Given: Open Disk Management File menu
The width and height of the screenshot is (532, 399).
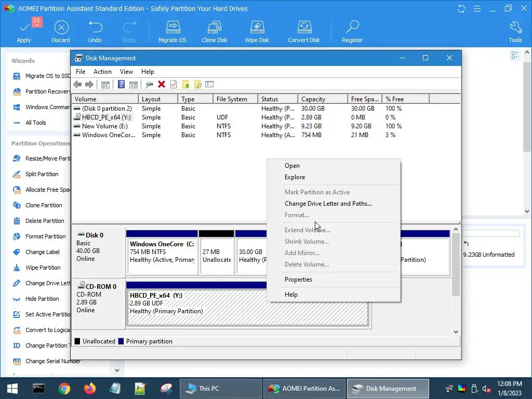Looking at the screenshot, I should tap(81, 72).
